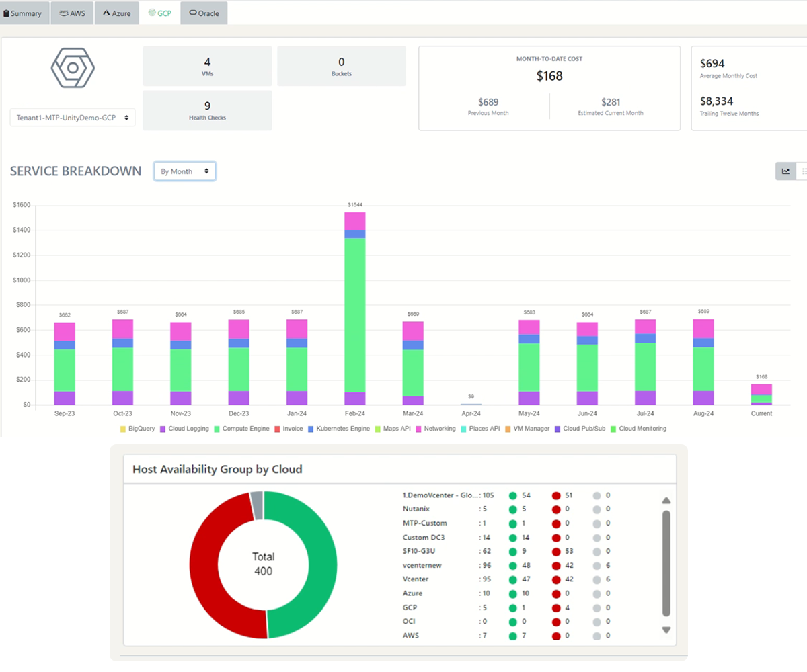Switch to the Summary tab
The image size is (807, 672).
(24, 13)
